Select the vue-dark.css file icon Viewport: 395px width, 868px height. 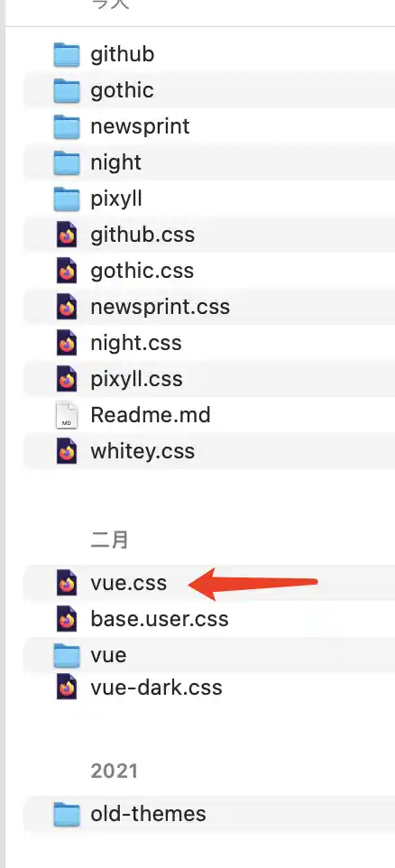coord(67,688)
